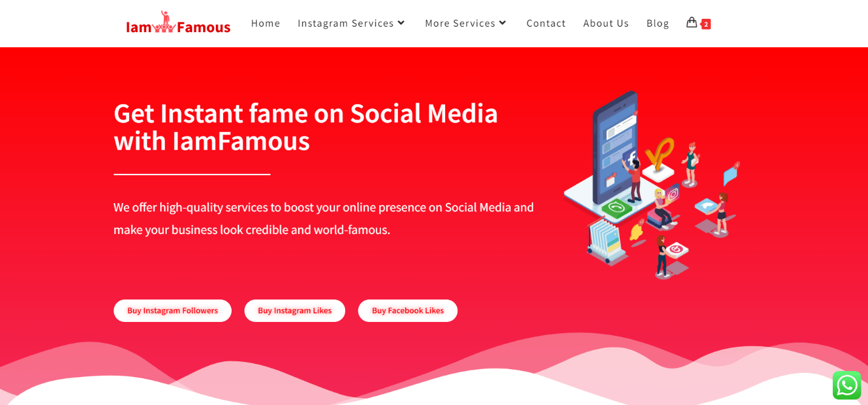Click the Buy Instagram Followers button

click(172, 310)
